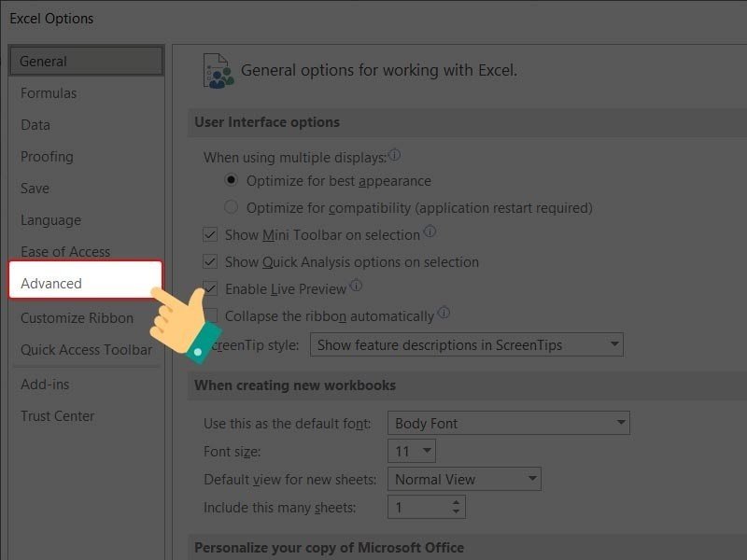The image size is (747, 560).
Task: Open Default view for new sheets dropdown
Action: [x=464, y=480]
